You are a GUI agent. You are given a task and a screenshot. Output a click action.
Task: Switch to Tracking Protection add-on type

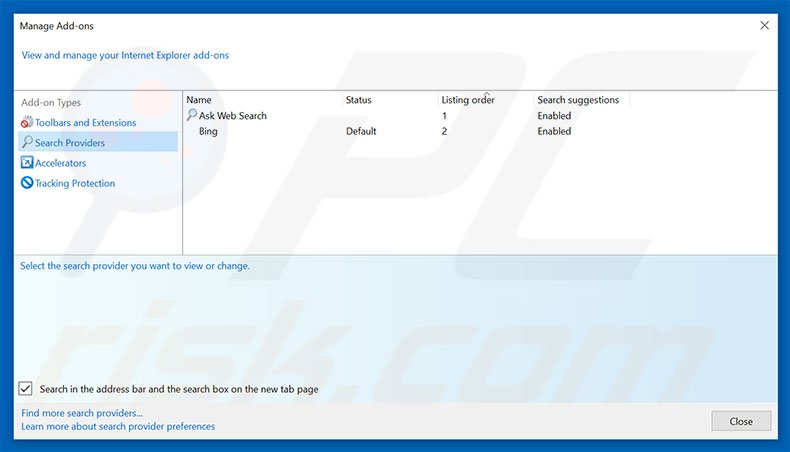pos(75,183)
